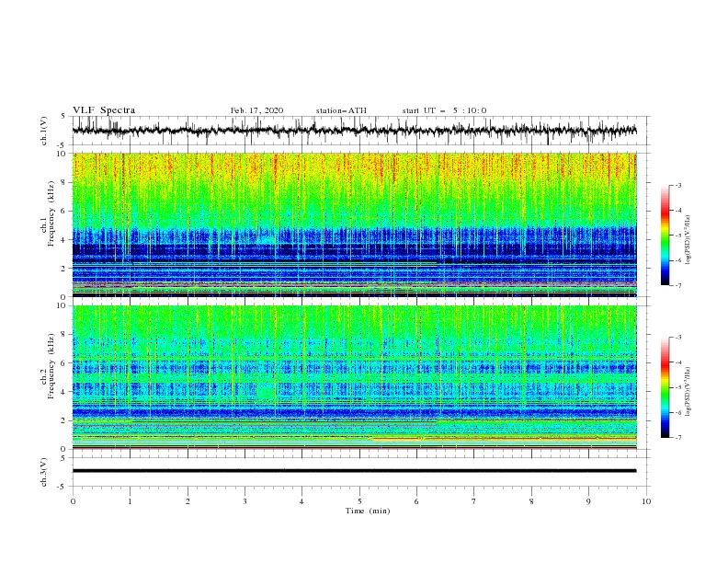The image size is (728, 563).
Task: Click time axis tick label "1"
Action: (x=130, y=501)
